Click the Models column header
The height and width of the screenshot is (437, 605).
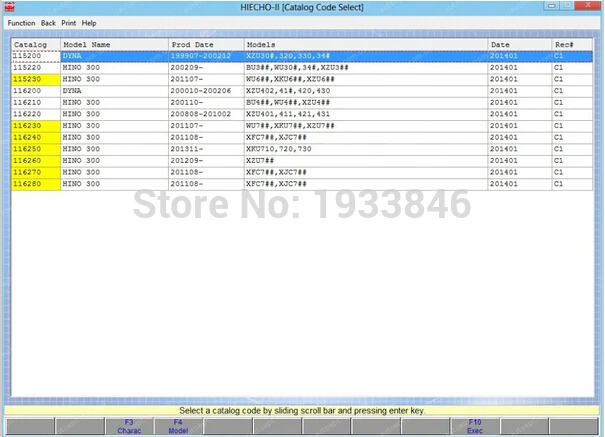(x=366, y=44)
